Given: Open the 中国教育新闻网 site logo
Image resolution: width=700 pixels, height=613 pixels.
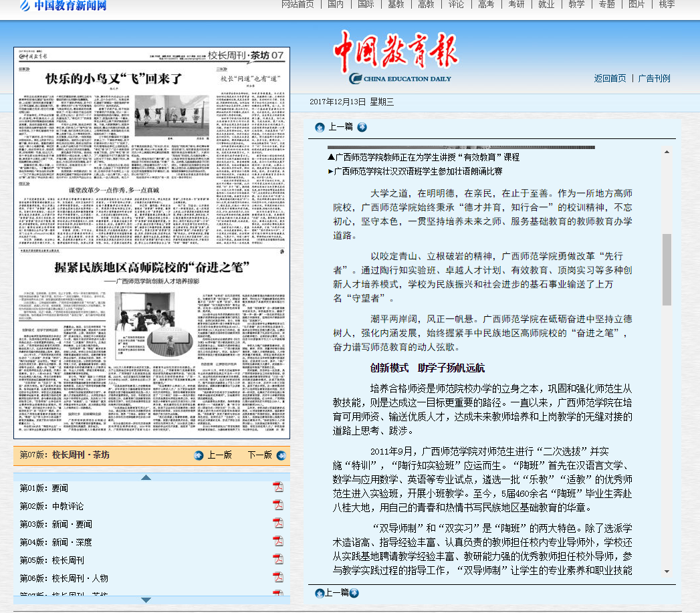Looking at the screenshot, I should point(63,6).
